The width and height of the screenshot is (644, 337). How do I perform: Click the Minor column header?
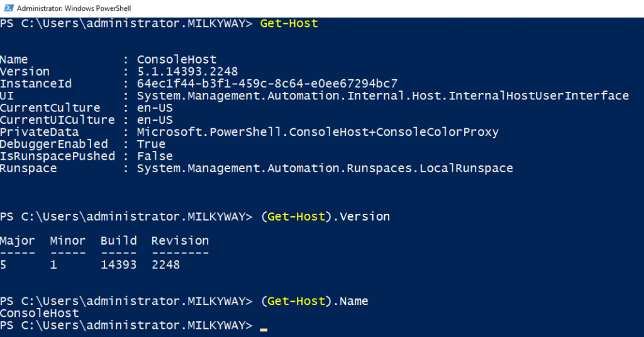click(x=68, y=241)
